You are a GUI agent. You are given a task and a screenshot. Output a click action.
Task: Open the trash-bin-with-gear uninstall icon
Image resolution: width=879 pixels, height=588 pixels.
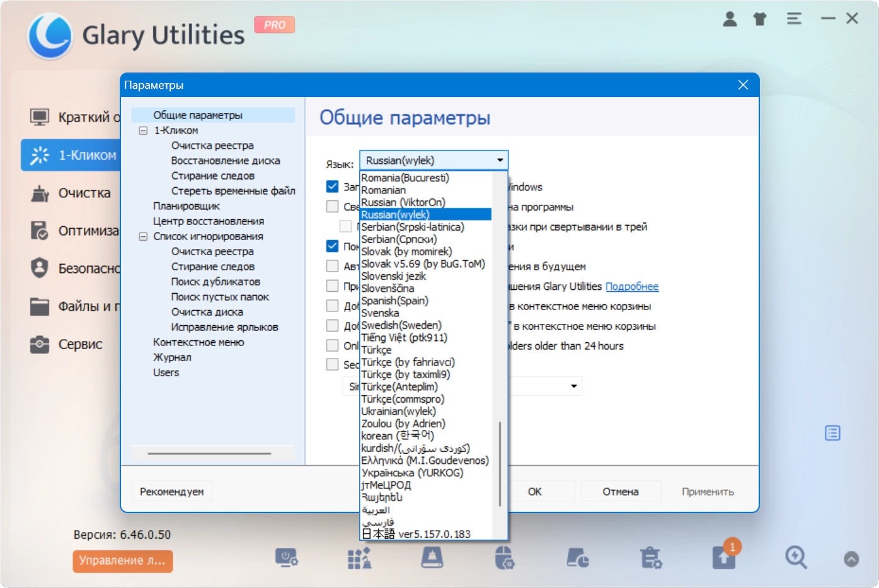(x=651, y=558)
